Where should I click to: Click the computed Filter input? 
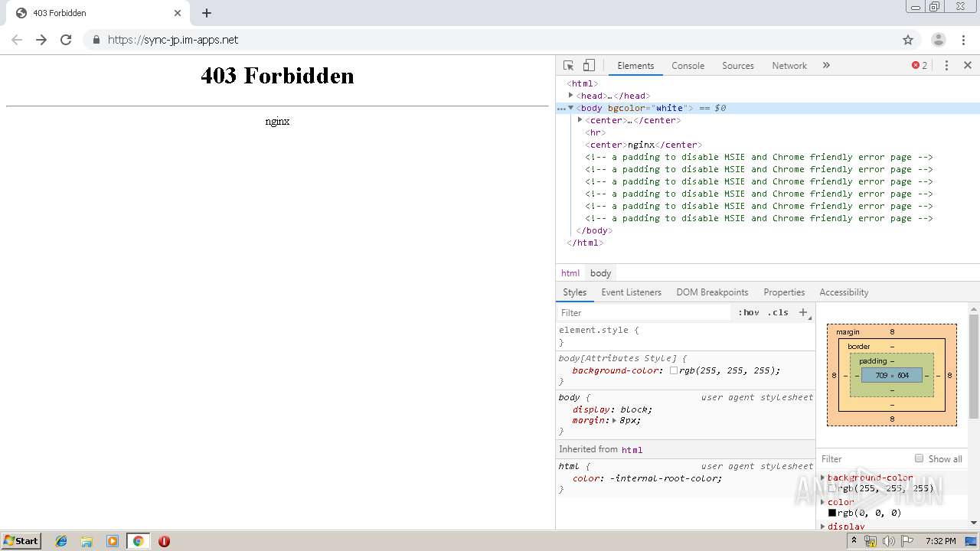pos(864,459)
